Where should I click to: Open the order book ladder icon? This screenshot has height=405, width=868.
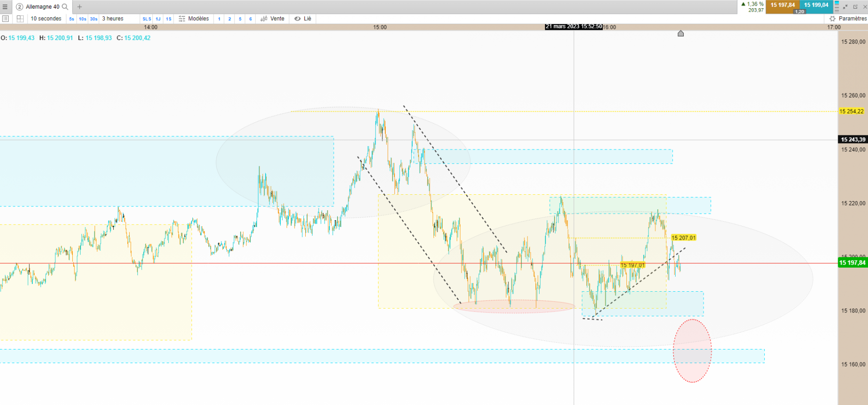pos(837,7)
